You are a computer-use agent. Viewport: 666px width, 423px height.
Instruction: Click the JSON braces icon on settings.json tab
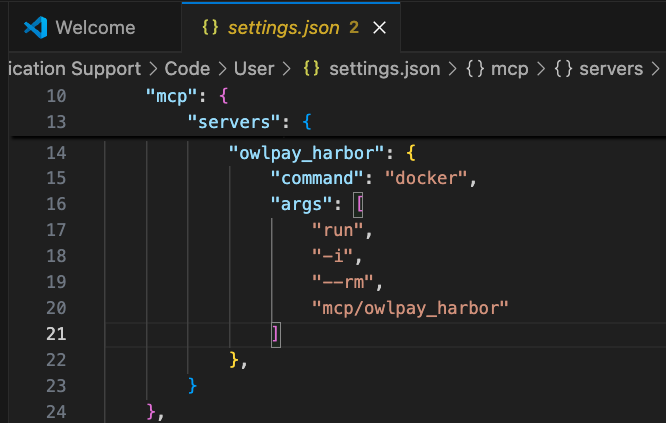210,28
